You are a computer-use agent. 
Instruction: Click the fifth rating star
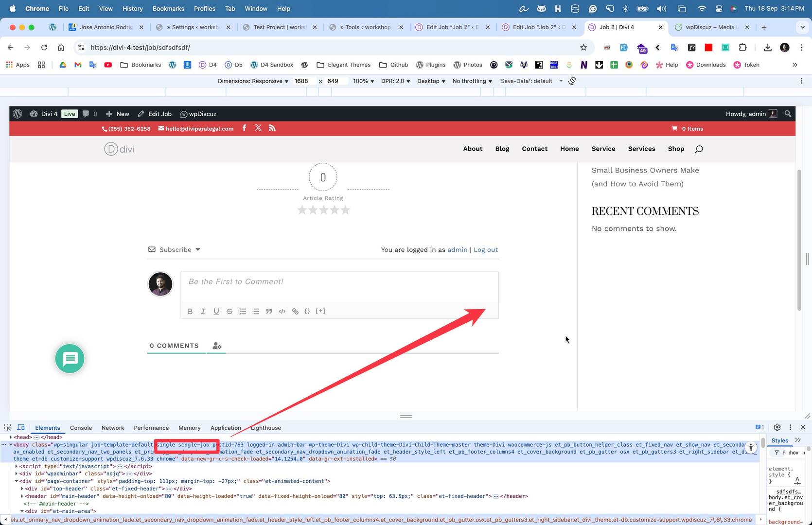[x=345, y=210]
